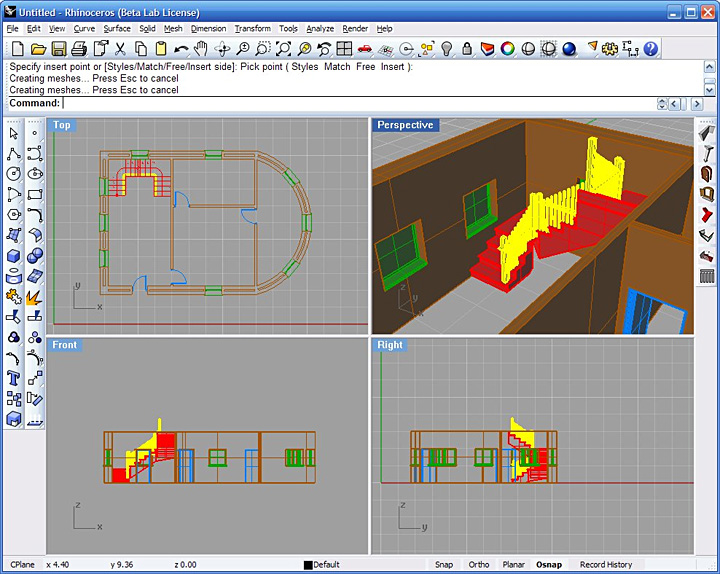
Task: Open the Surface menu
Action: (x=117, y=29)
